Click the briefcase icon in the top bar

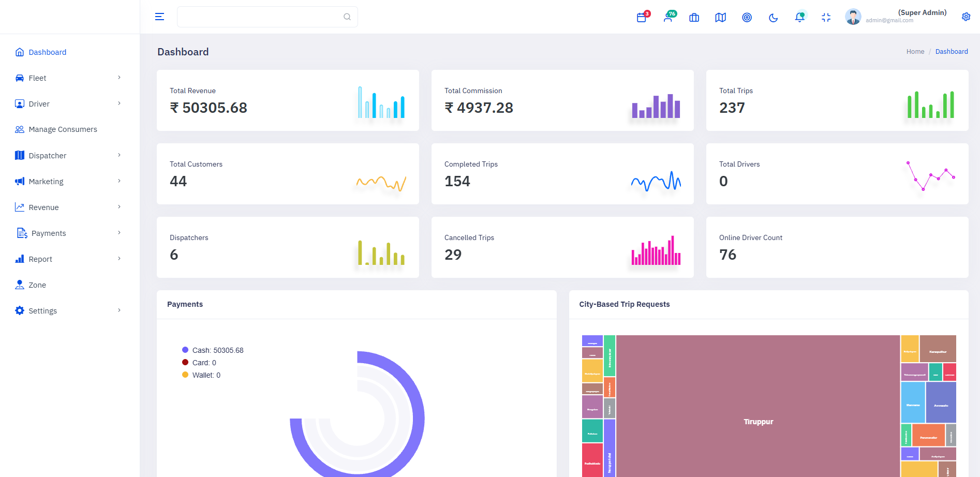694,18
